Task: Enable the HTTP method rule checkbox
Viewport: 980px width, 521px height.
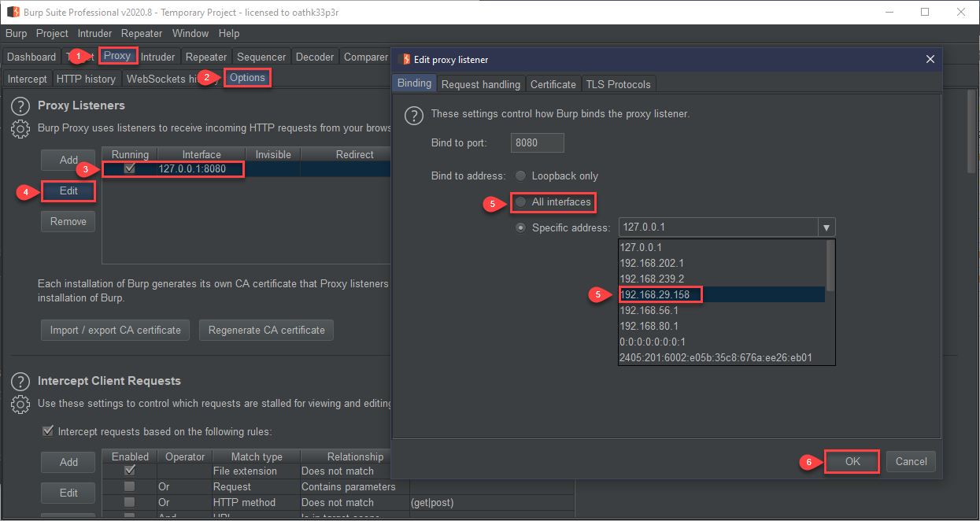Action: click(130, 502)
